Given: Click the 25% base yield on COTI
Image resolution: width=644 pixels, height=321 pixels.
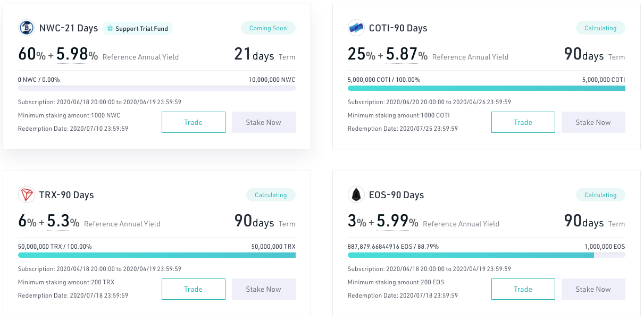Looking at the screenshot, I should pos(361,54).
